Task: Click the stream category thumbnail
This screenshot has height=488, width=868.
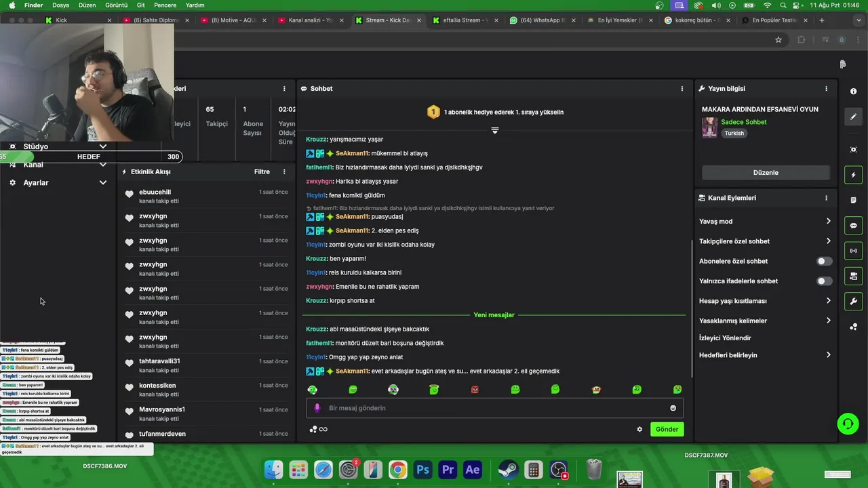Action: [x=709, y=127]
